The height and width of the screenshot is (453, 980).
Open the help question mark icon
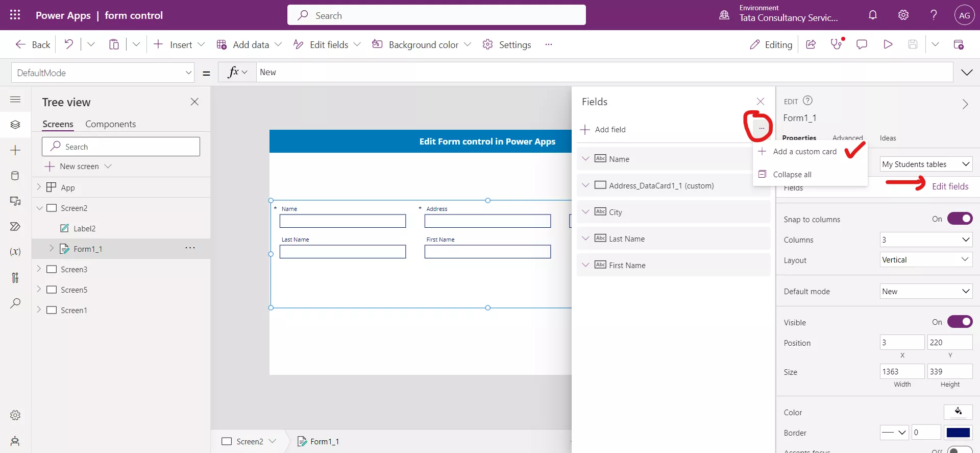click(x=934, y=15)
